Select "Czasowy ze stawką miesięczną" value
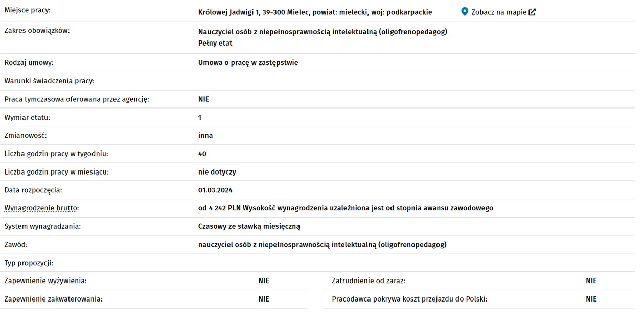This screenshot has width=644, height=323. tap(249, 226)
